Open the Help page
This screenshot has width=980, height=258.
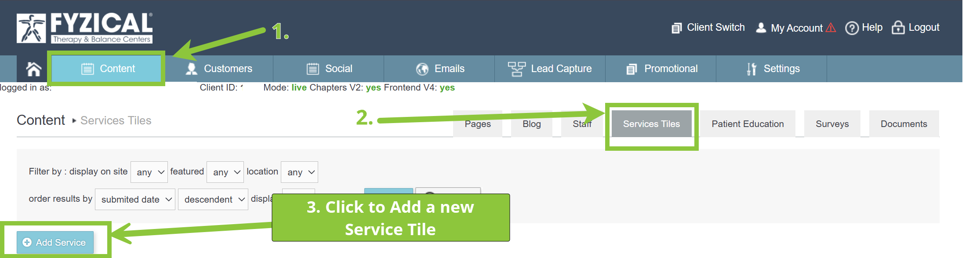(x=864, y=28)
